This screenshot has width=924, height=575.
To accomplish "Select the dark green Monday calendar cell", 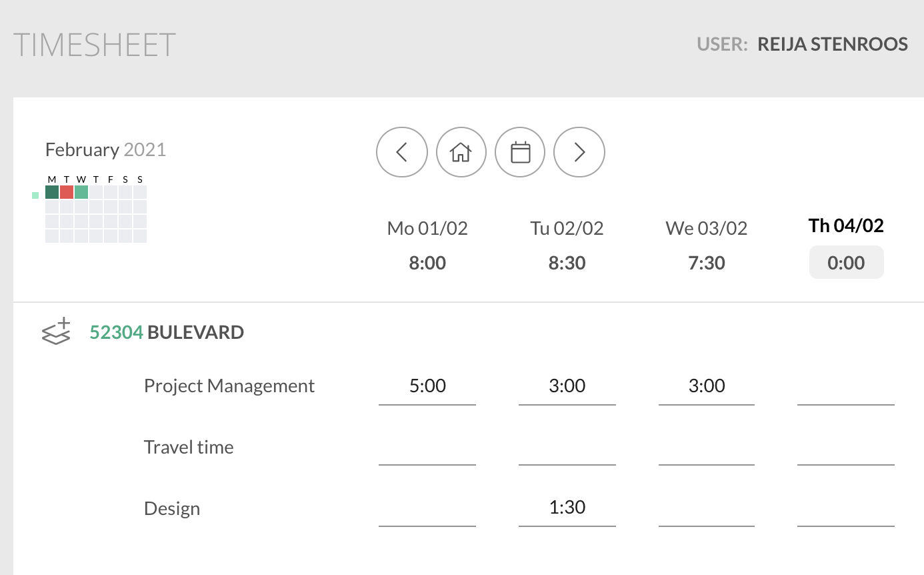I will click(52, 192).
